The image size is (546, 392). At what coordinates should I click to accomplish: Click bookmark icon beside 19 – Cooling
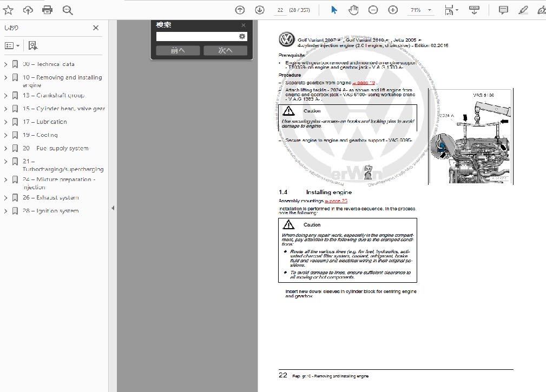click(x=15, y=135)
